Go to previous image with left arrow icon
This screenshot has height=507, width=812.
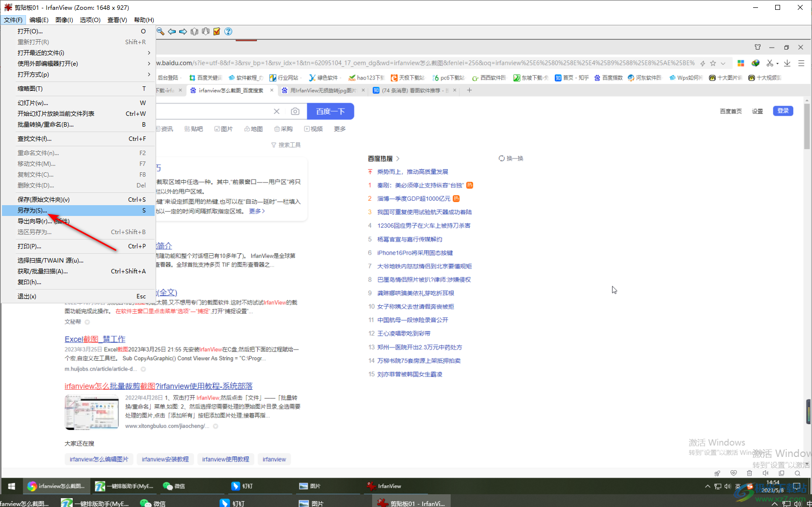tap(172, 31)
